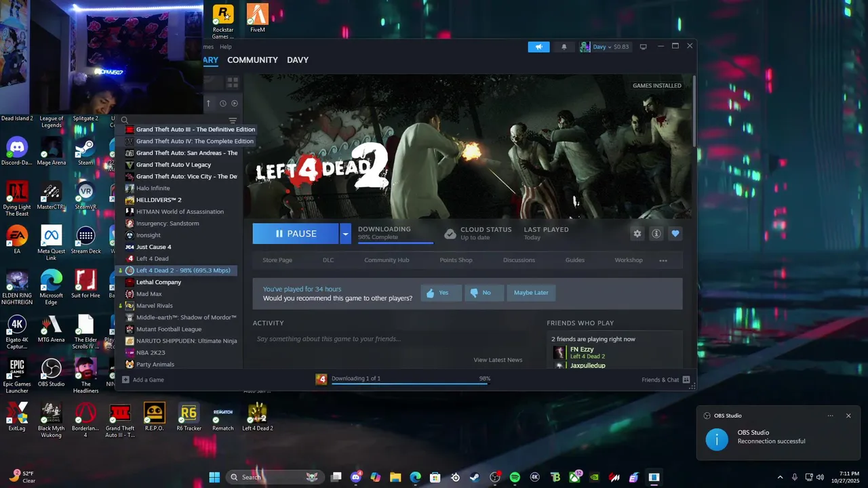This screenshot has height=488, width=868.
Task: Open the Guides link
Action: 575,260
